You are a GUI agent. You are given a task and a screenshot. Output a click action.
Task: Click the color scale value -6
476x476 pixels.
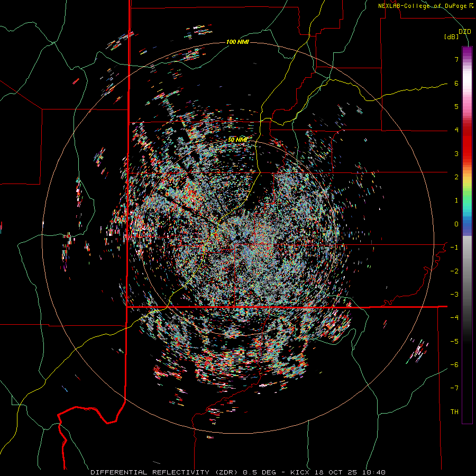pos(454,365)
